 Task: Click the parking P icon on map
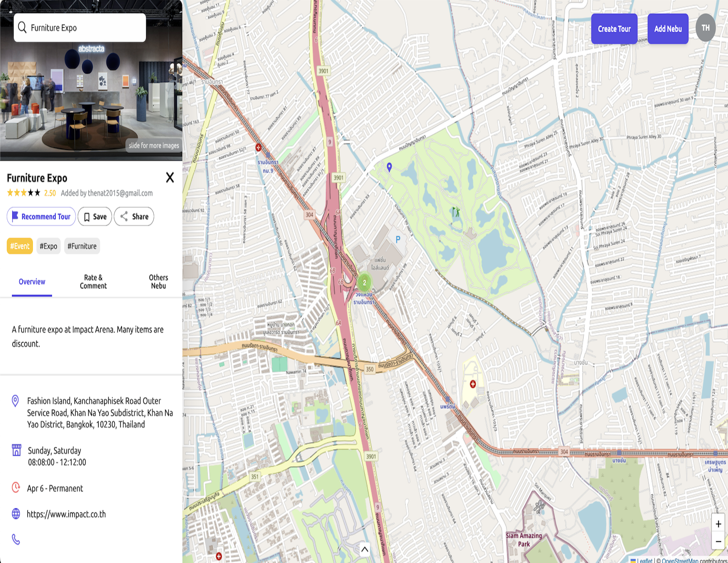398,240
